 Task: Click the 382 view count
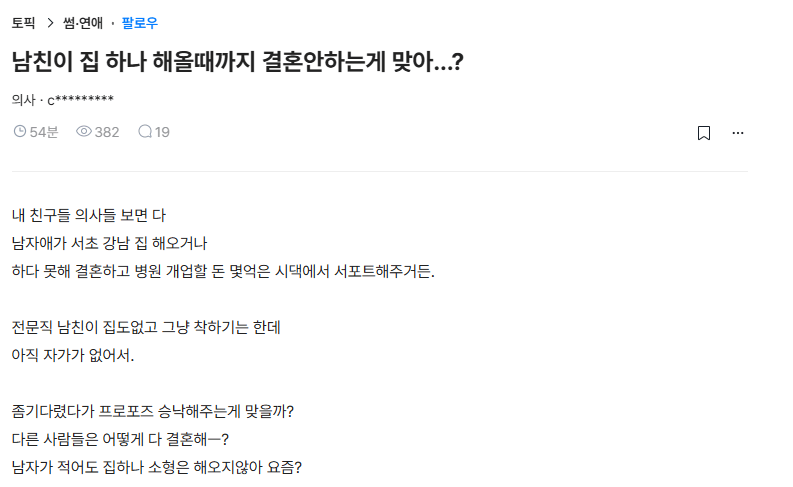click(x=106, y=131)
